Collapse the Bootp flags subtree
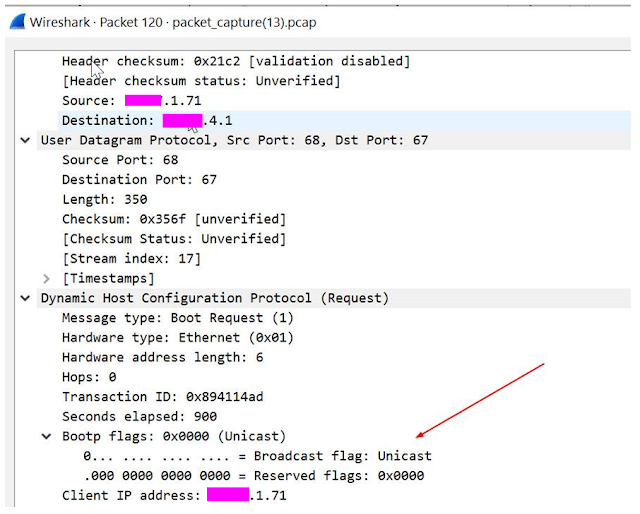The width and height of the screenshot is (640, 514). coord(47,436)
